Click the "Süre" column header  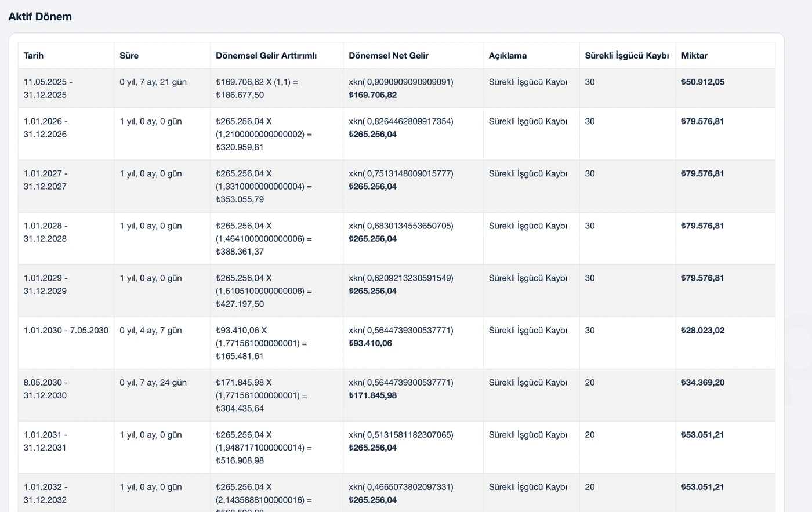click(129, 56)
